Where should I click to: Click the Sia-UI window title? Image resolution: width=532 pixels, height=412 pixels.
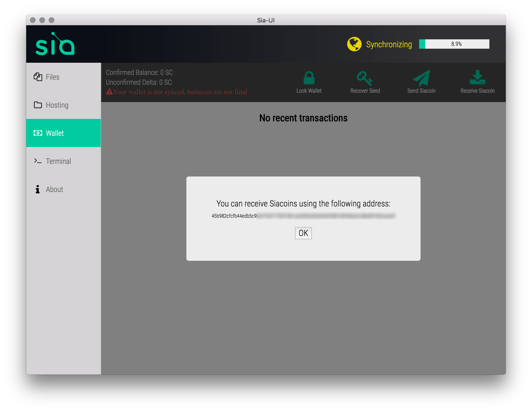[266, 20]
